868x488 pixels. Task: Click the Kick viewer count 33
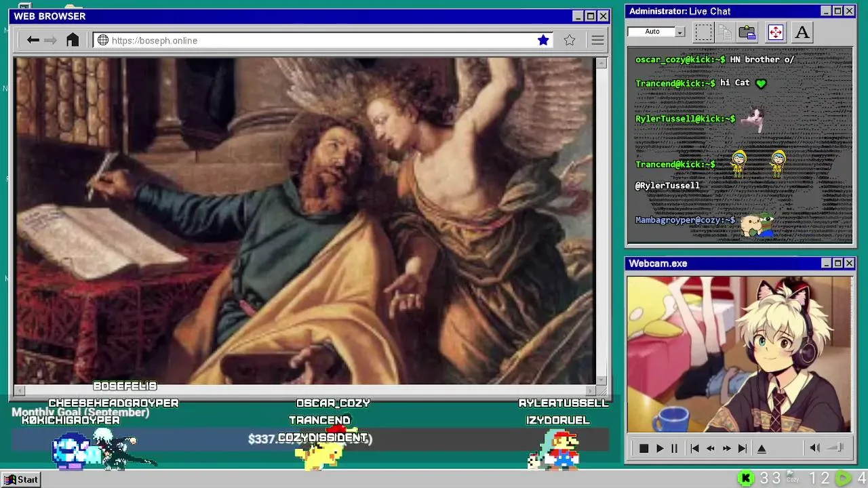770,479
